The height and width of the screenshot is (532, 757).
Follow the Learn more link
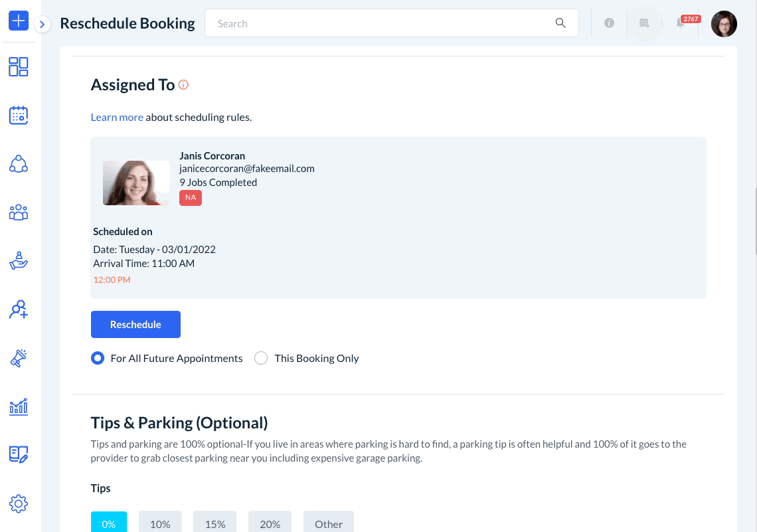click(117, 118)
